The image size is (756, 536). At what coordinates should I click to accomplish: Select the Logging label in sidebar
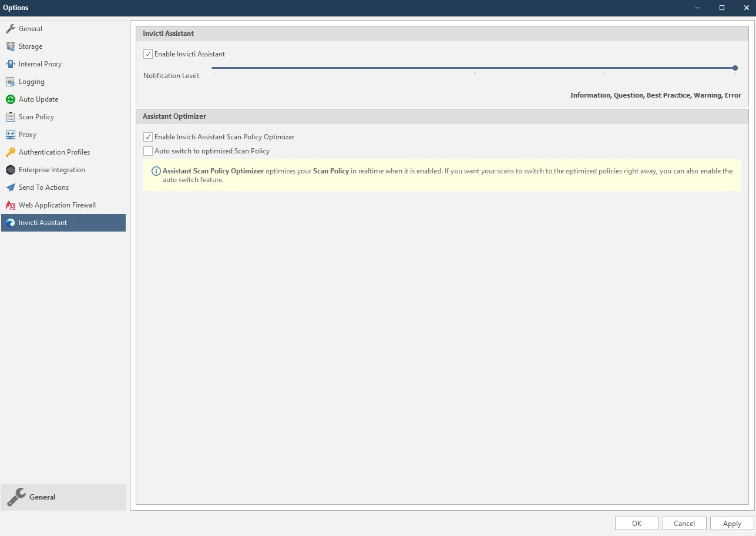coord(32,82)
